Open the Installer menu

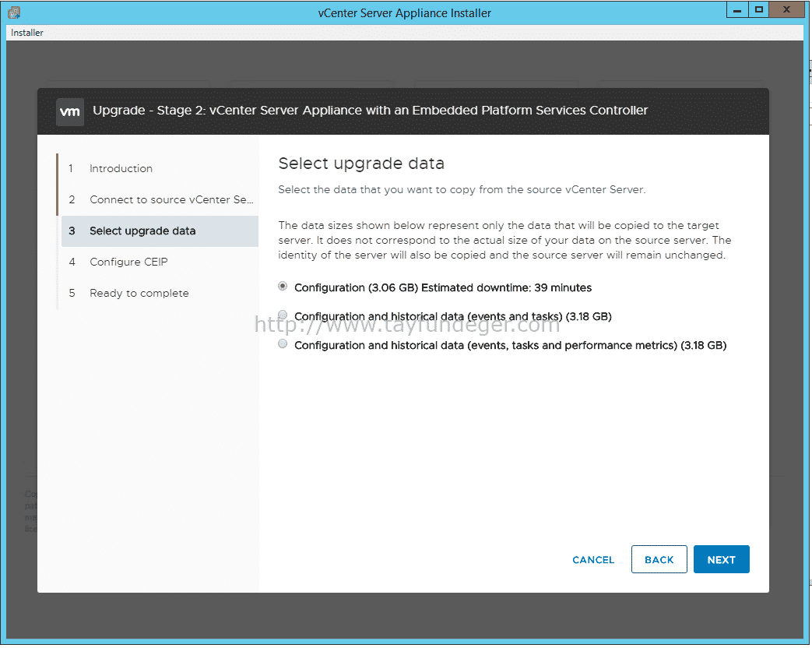[27, 33]
